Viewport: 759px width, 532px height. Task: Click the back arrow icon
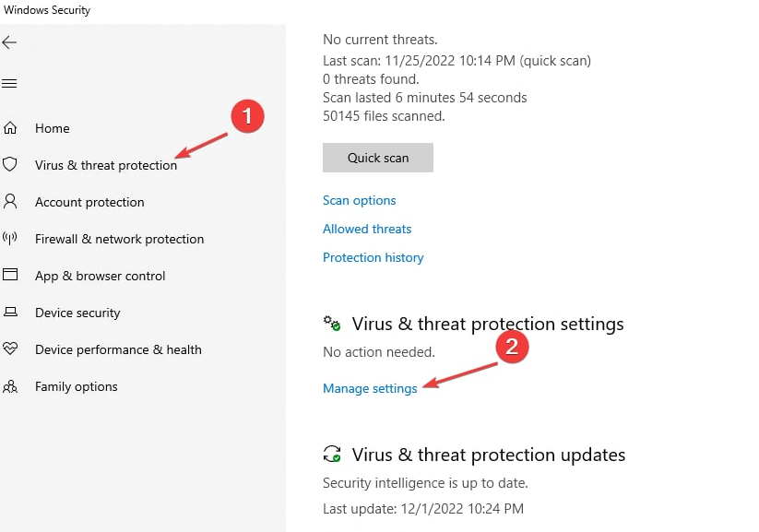coord(9,42)
